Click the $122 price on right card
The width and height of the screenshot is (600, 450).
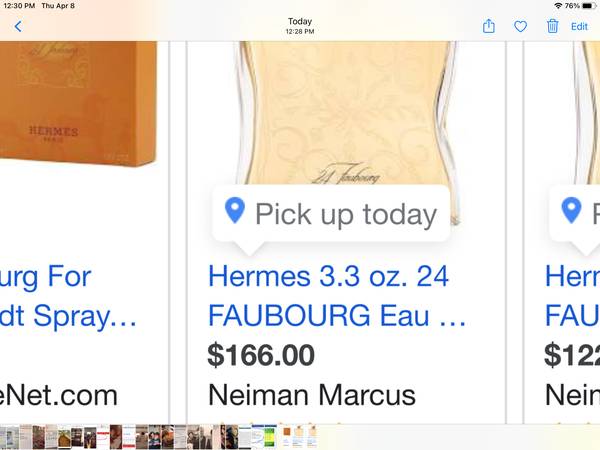(572, 355)
